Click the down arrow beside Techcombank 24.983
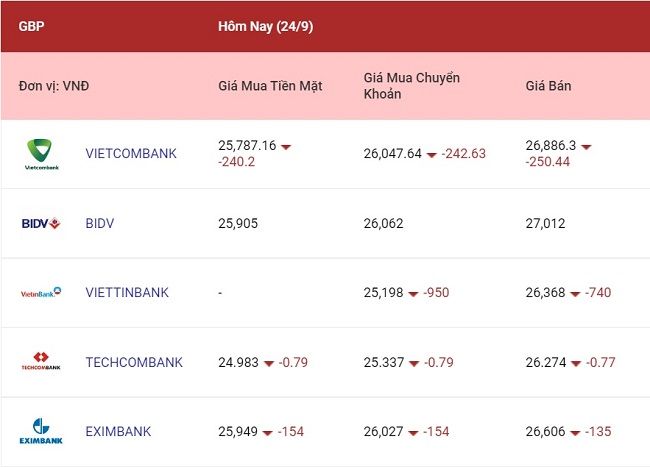The image size is (650, 467). tap(269, 363)
